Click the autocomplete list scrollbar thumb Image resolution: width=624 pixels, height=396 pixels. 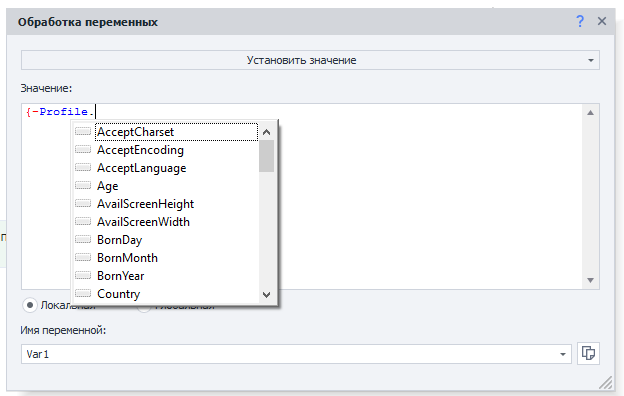coord(267,156)
